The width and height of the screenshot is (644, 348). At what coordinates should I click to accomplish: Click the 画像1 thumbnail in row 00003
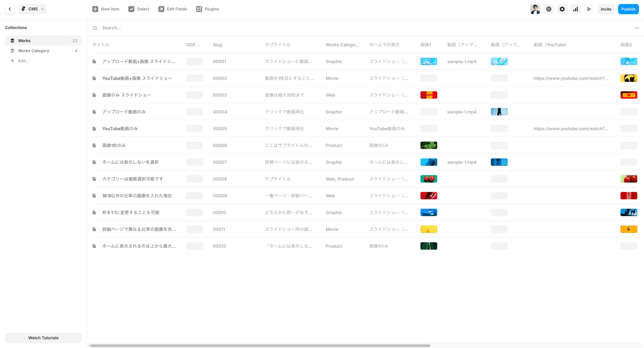[429, 95]
